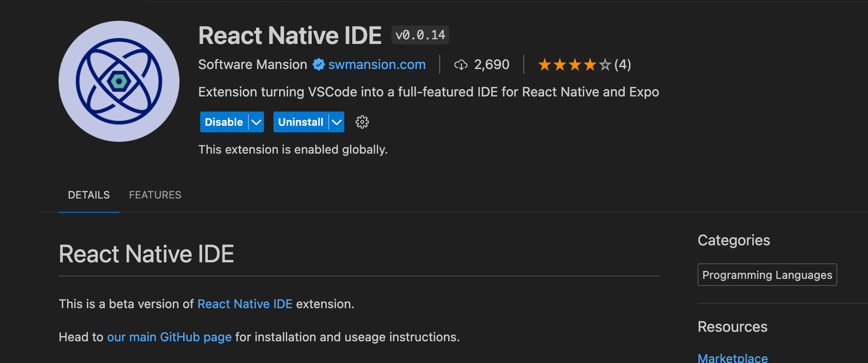Click the Uninstall button
The image size is (868, 363).
tap(300, 122)
